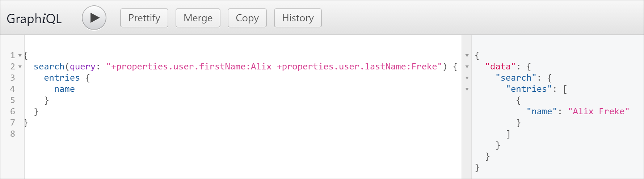The image size is (644, 179).
Task: Click the entries field in the query editor
Action: [62, 78]
